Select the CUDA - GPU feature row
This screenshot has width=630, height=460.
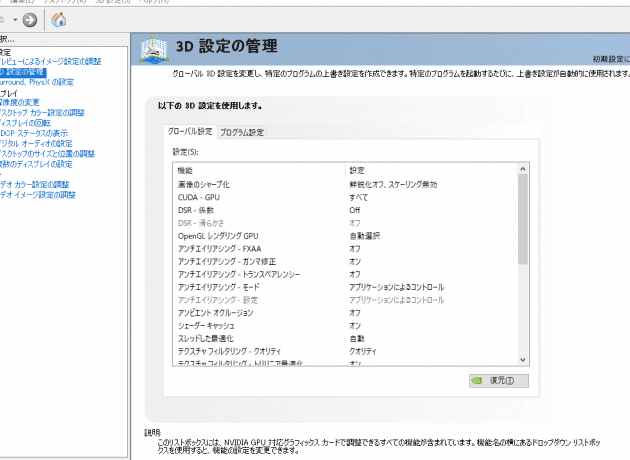click(346, 197)
